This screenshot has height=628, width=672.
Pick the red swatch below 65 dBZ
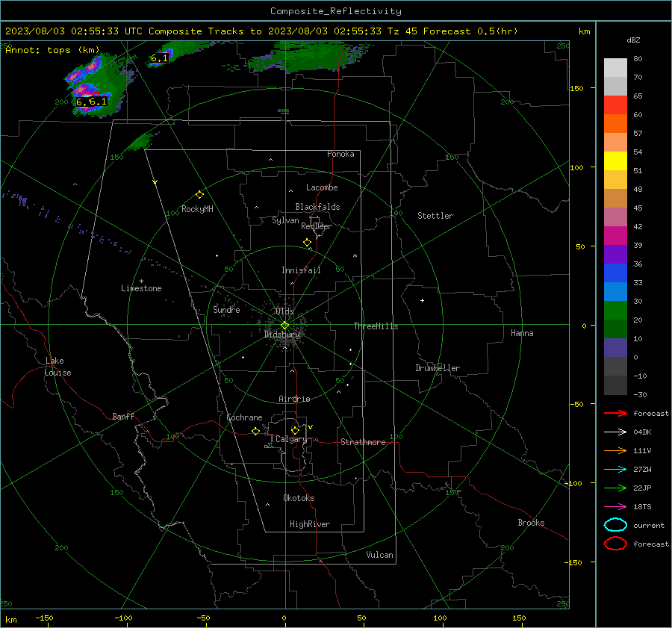pyautogui.click(x=615, y=105)
